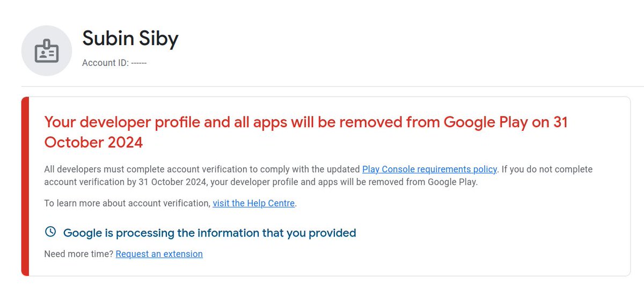Click the red removal warning headline
The width and height of the screenshot is (644, 288).
306,132
